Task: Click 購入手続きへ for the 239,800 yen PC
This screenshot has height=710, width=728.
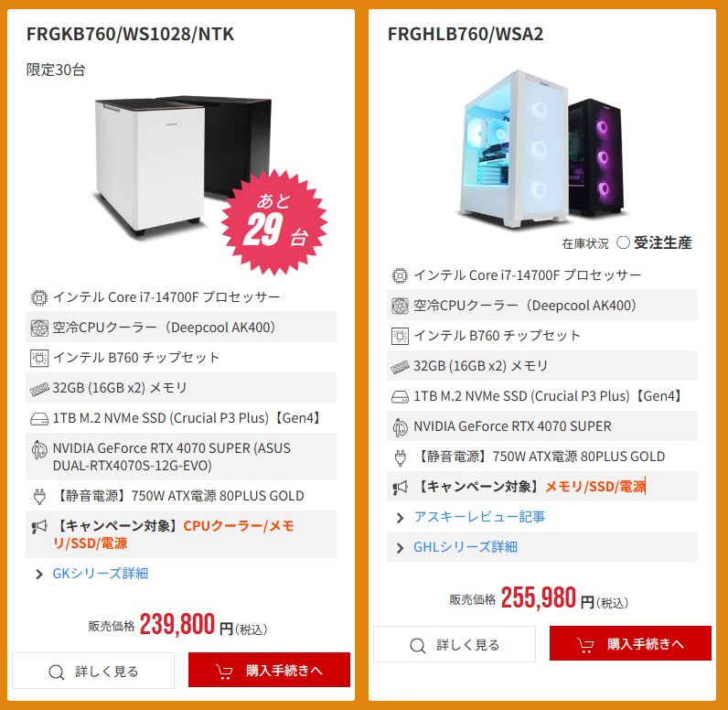Action: tap(269, 670)
